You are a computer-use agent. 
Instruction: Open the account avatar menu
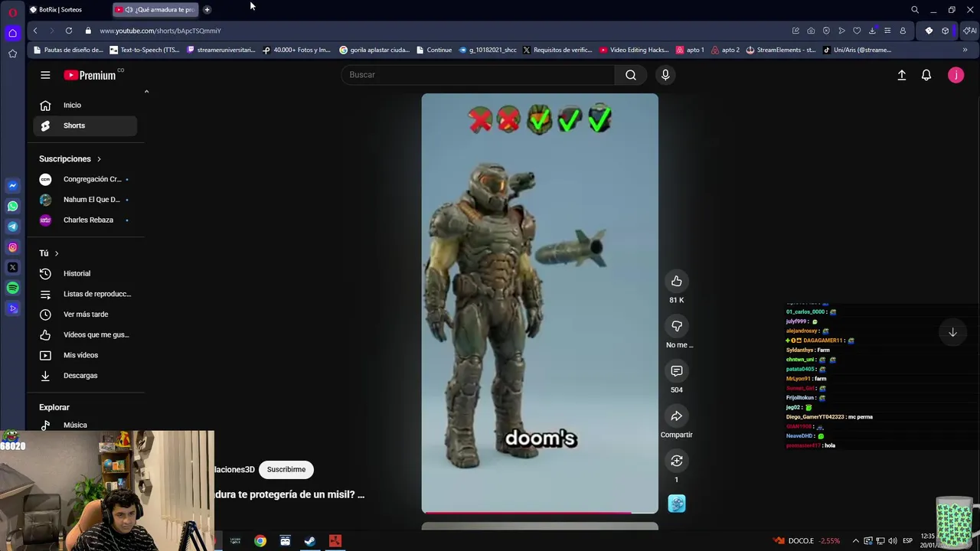(955, 75)
